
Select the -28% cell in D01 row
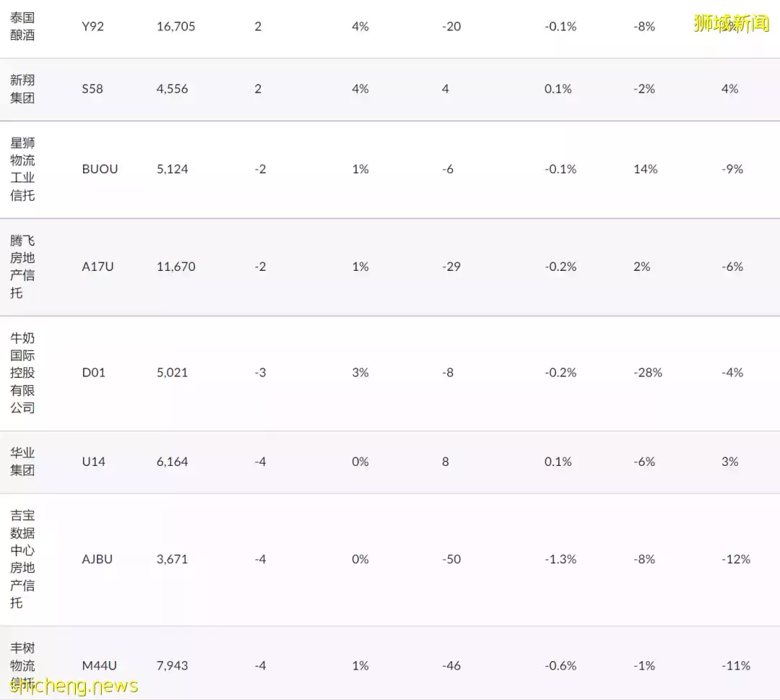click(648, 373)
